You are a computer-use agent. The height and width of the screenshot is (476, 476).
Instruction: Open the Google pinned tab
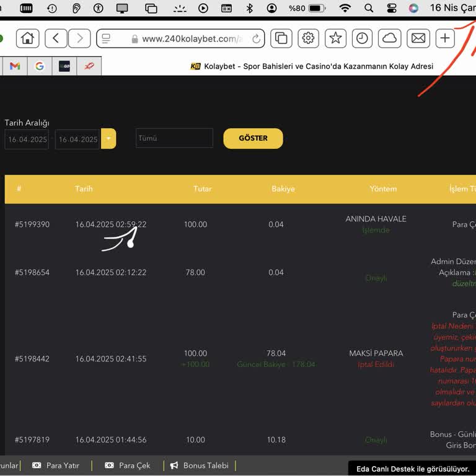click(x=40, y=66)
